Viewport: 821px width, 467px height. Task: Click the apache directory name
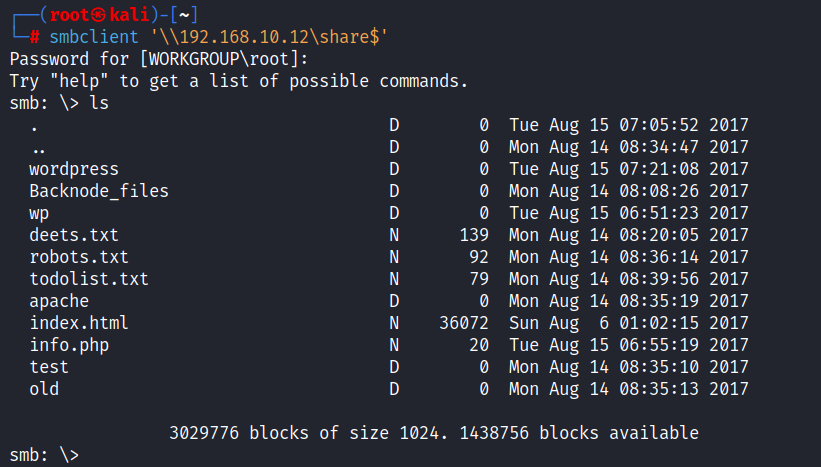click(x=59, y=301)
